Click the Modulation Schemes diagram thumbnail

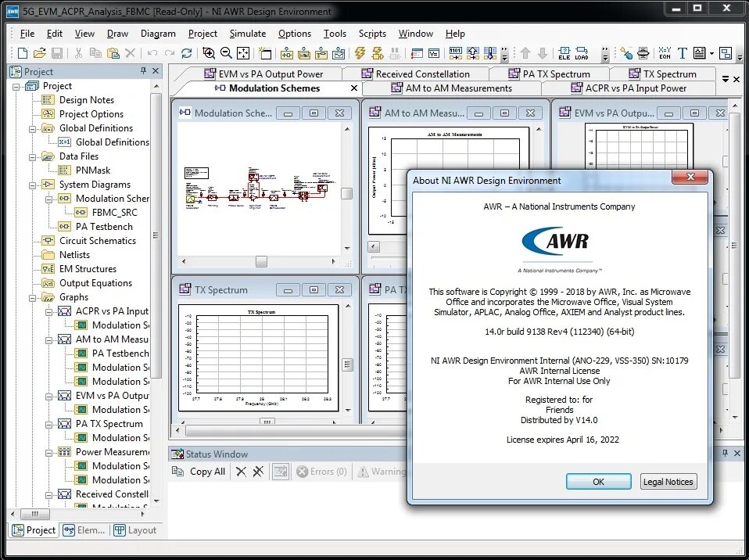click(260, 190)
